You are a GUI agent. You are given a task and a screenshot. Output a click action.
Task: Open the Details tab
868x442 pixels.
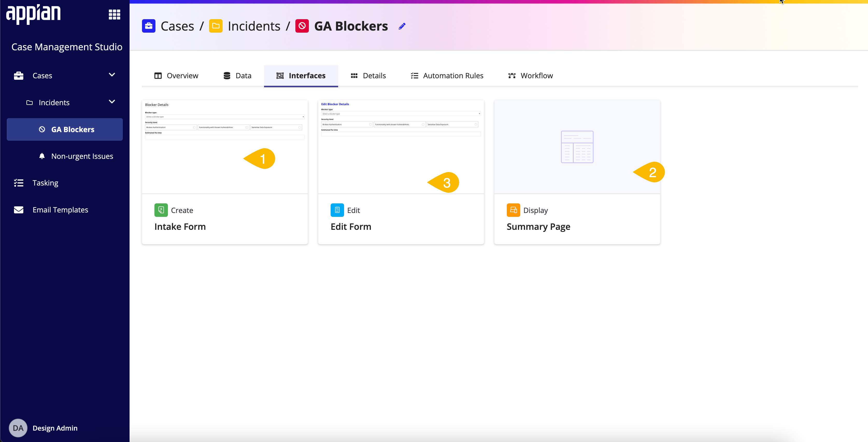coord(368,75)
